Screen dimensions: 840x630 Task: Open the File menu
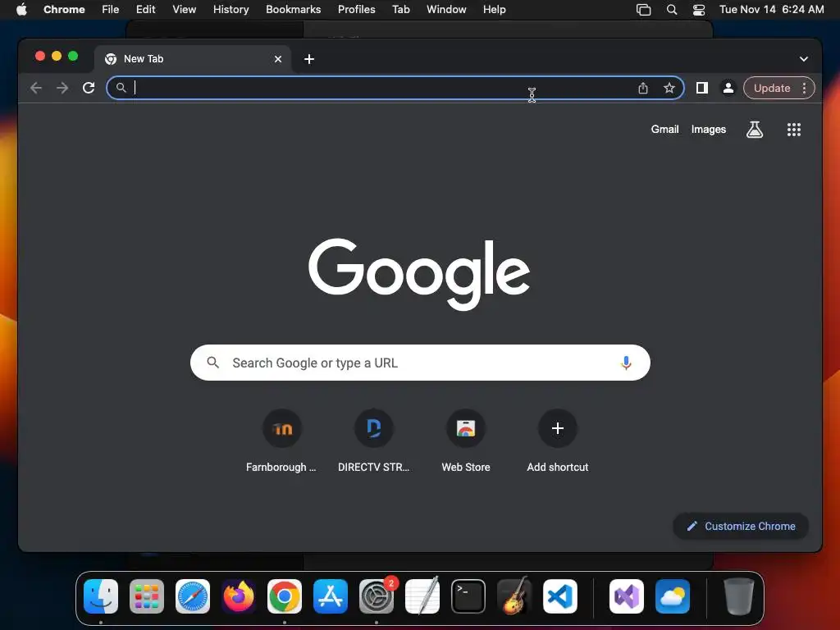[111, 10]
